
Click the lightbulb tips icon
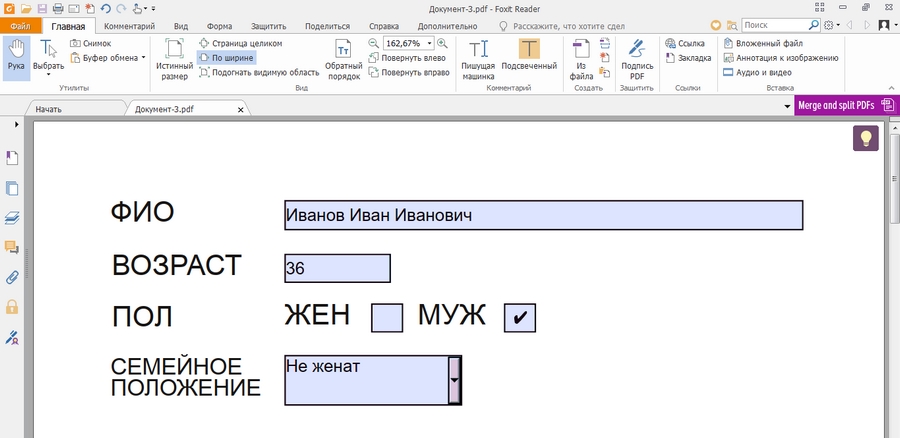point(865,139)
